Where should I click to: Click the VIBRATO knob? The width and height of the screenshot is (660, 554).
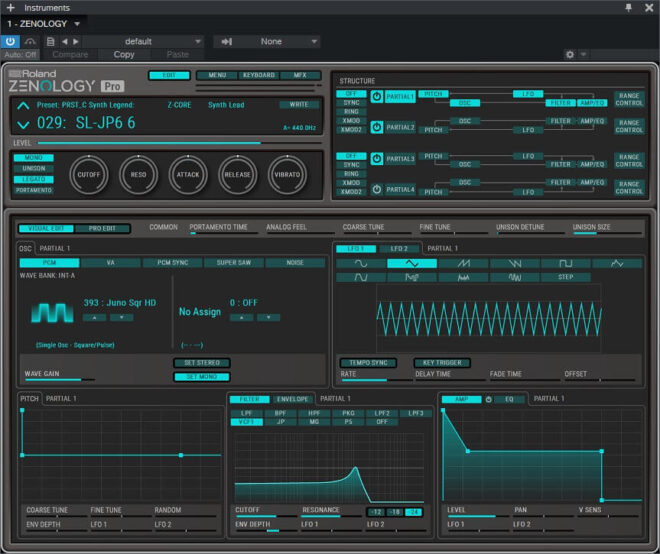point(287,175)
